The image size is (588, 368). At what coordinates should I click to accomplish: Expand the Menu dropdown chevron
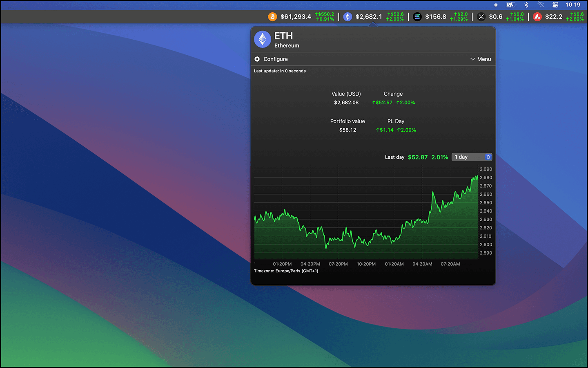coord(472,59)
